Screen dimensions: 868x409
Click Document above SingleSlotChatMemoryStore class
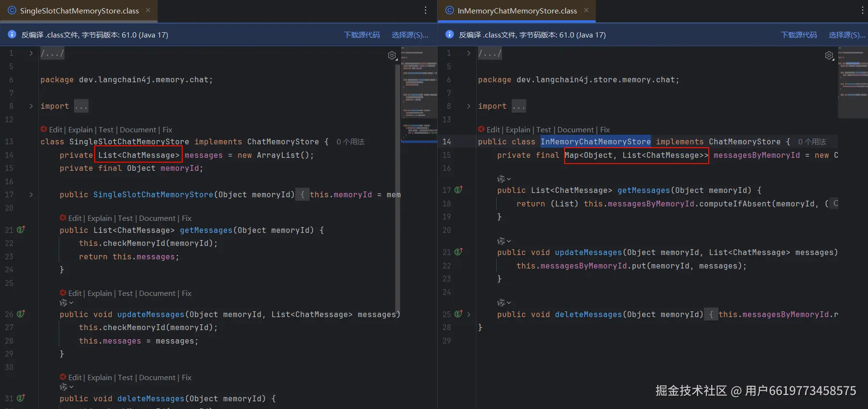tap(138, 130)
